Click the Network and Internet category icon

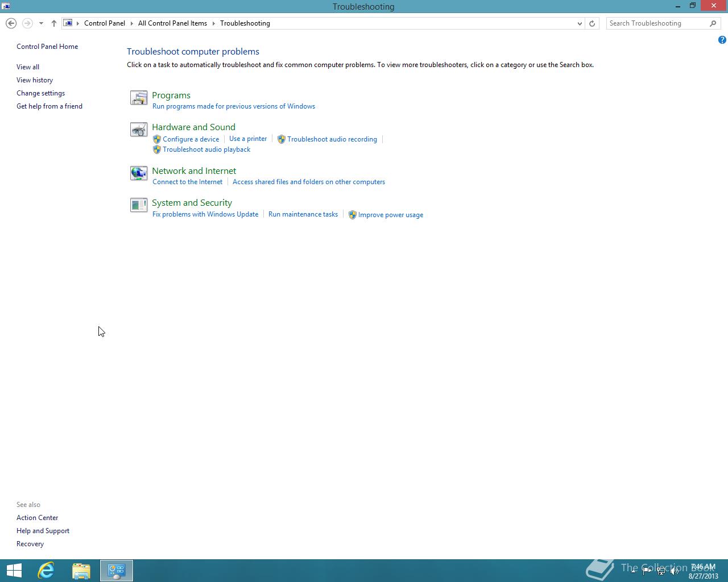point(139,173)
